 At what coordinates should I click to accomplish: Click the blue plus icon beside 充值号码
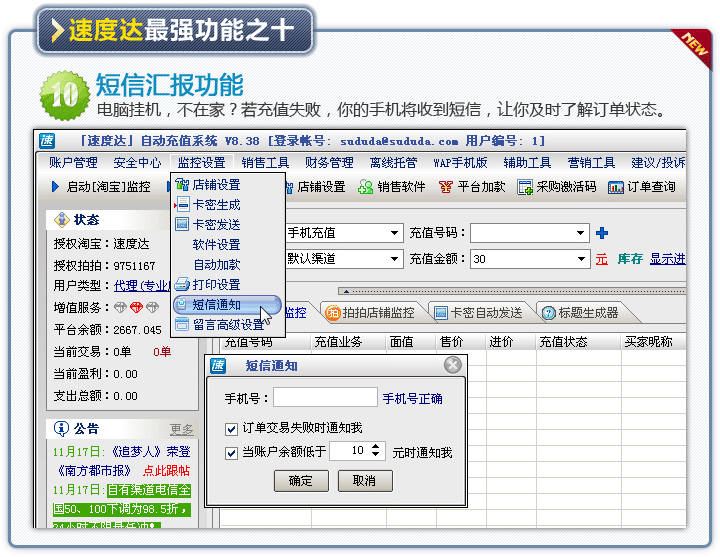[602, 233]
